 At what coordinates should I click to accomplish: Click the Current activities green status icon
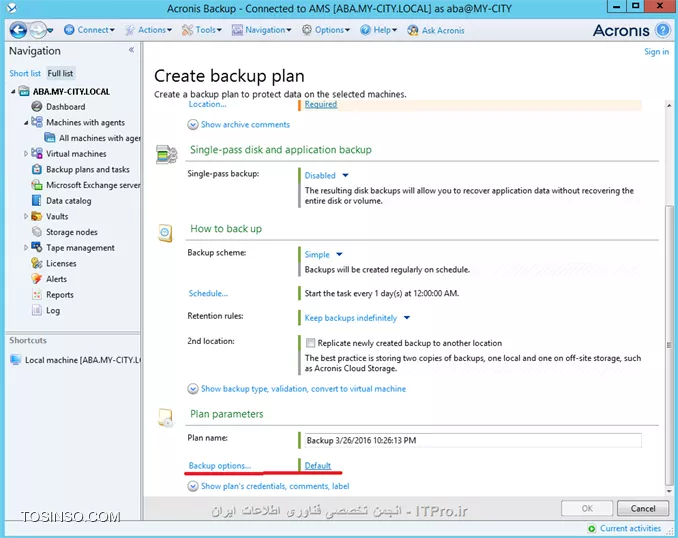(592, 528)
